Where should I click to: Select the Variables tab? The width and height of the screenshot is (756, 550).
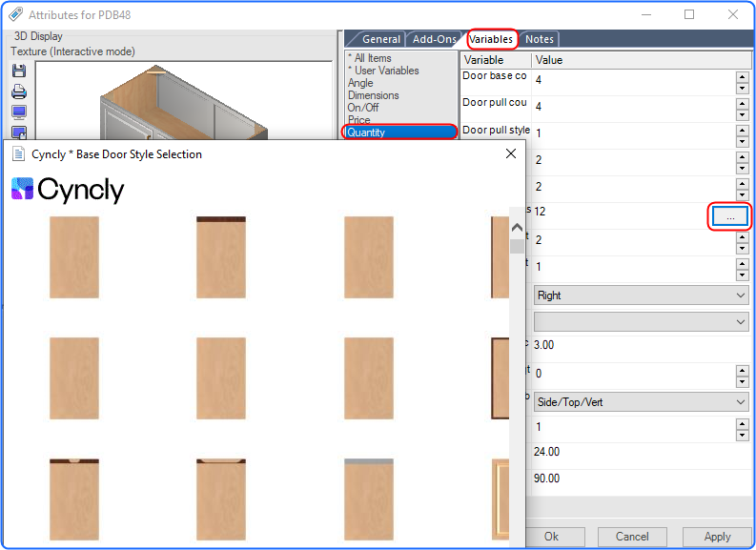(491, 39)
